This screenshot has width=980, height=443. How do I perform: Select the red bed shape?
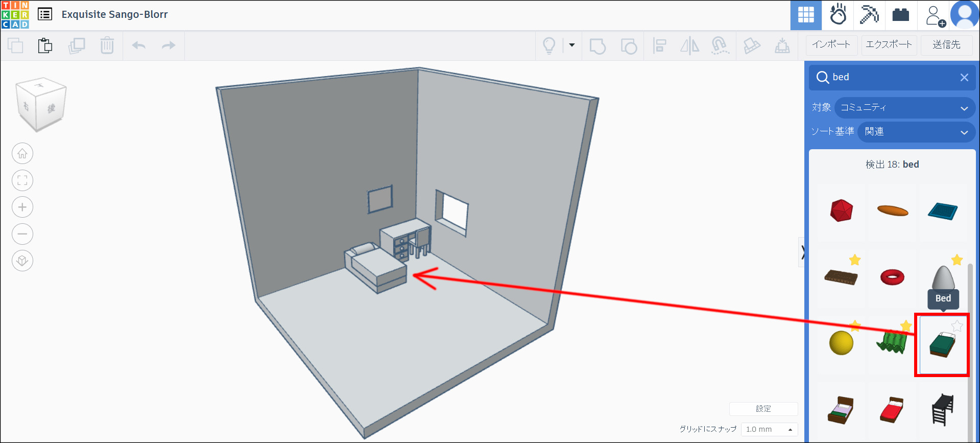coord(892,409)
